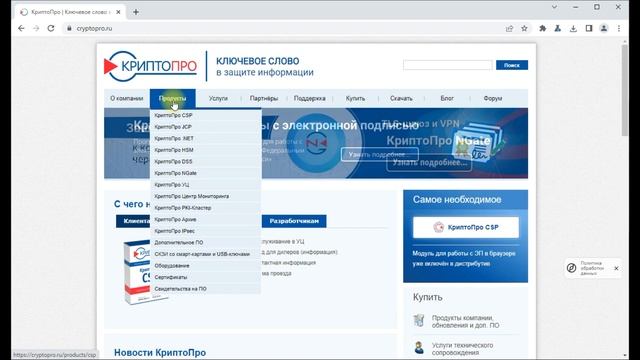Click the site lock icon in address bar
Screen dimensions: 640x360
(x=69, y=28)
